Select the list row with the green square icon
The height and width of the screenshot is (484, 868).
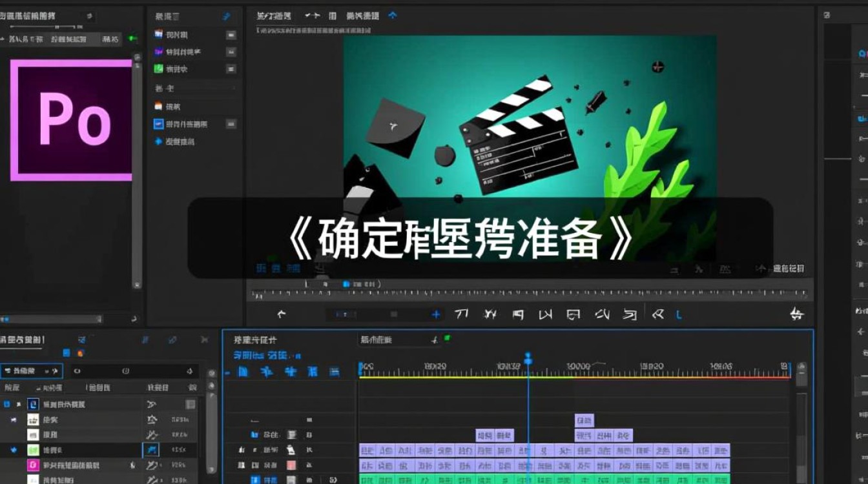click(196, 69)
